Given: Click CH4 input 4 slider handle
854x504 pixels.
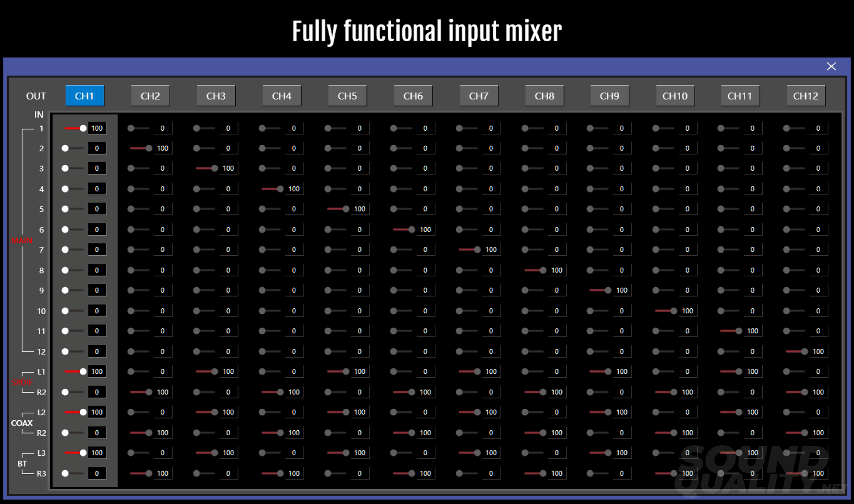Looking at the screenshot, I should click(280, 189).
